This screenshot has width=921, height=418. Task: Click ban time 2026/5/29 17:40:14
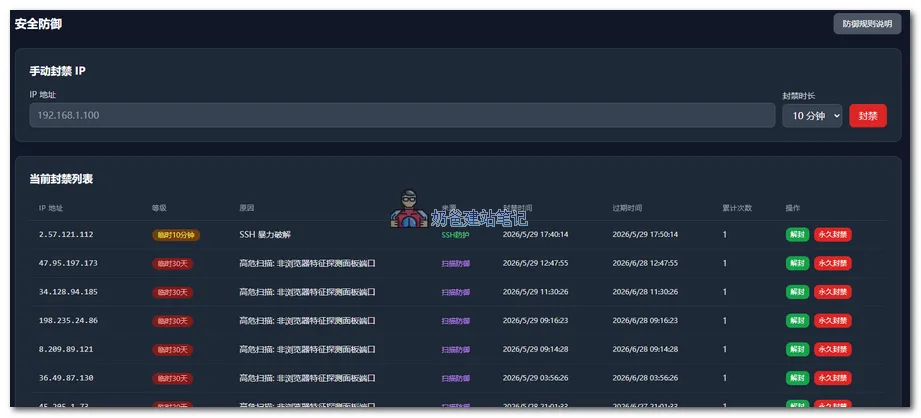535,234
